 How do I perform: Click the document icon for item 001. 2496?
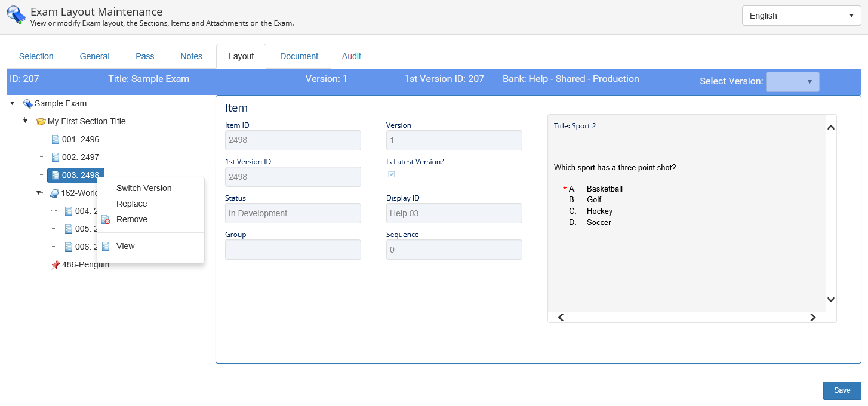(x=56, y=140)
